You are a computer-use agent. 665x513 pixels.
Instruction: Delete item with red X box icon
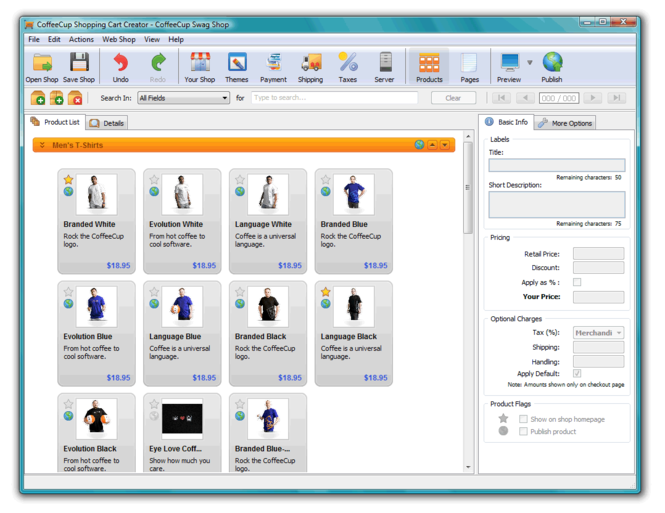[75, 98]
